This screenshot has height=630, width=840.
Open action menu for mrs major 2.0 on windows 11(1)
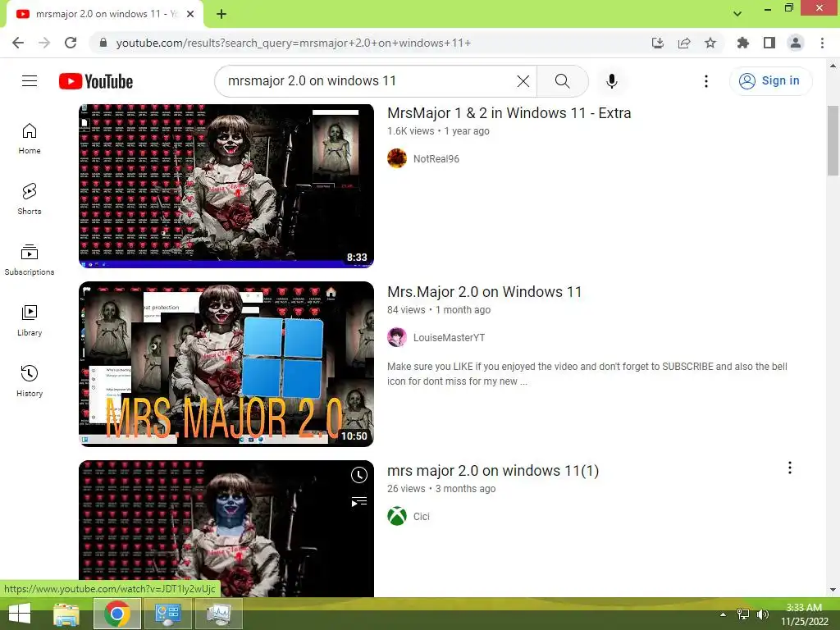tap(790, 468)
